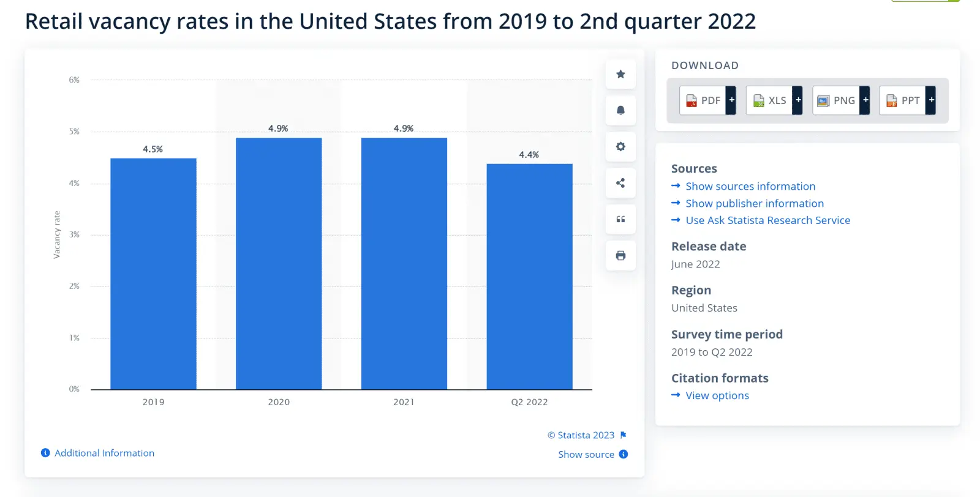The width and height of the screenshot is (980, 497).
Task: Select the Q2 2022 bar
Action: click(x=529, y=277)
